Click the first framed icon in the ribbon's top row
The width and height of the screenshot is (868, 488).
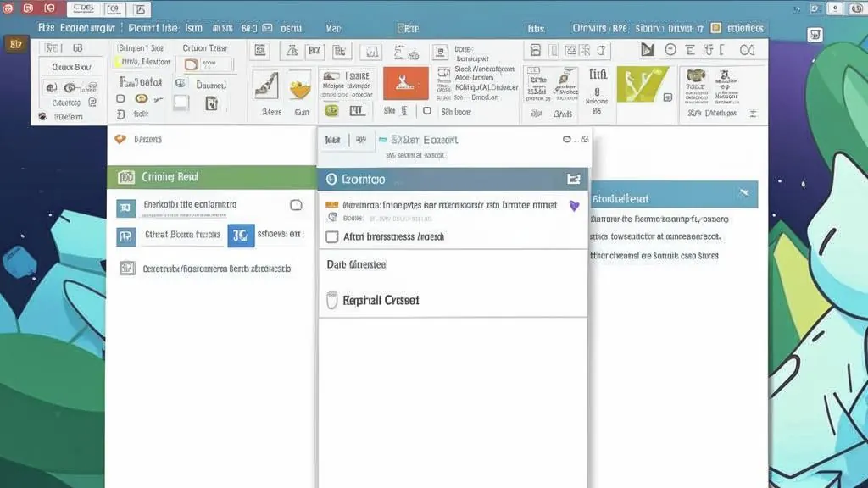tap(259, 50)
